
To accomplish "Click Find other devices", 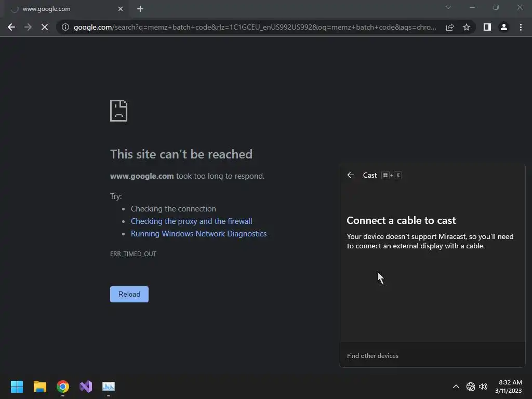I will pyautogui.click(x=373, y=356).
